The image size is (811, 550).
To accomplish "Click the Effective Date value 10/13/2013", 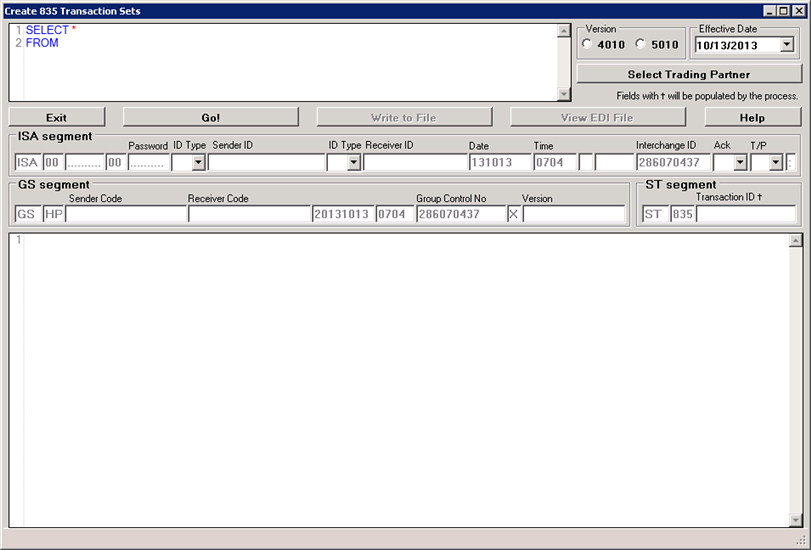I will pyautogui.click(x=727, y=45).
